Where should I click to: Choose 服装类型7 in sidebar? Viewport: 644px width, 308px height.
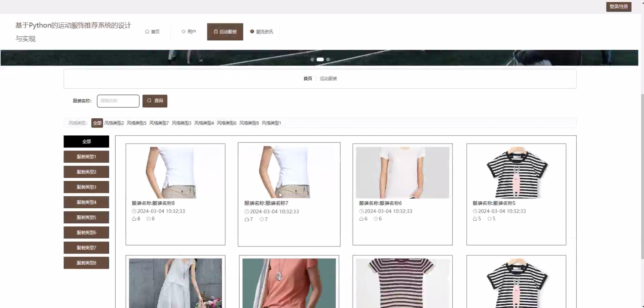tap(86, 248)
